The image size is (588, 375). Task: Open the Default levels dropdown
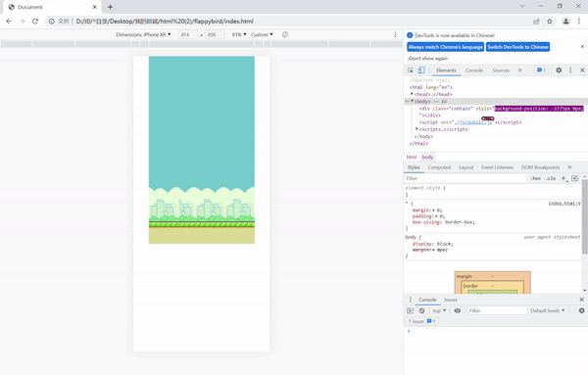pos(548,310)
